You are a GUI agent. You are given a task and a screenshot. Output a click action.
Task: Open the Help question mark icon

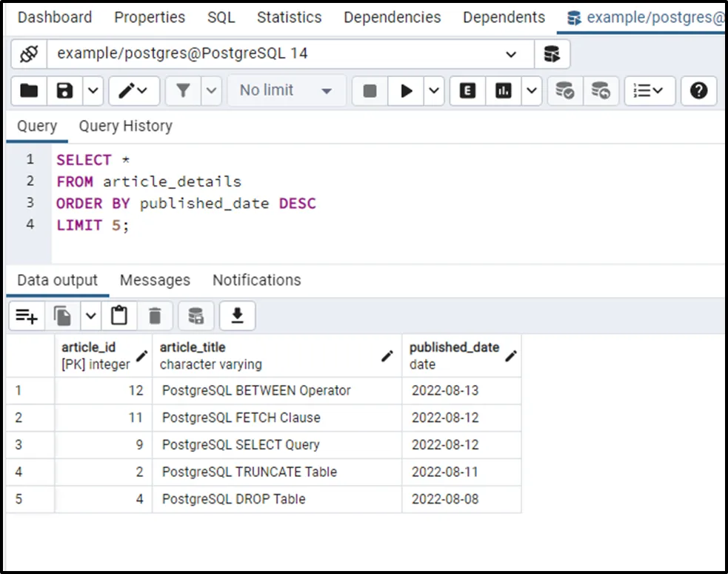[x=698, y=90]
